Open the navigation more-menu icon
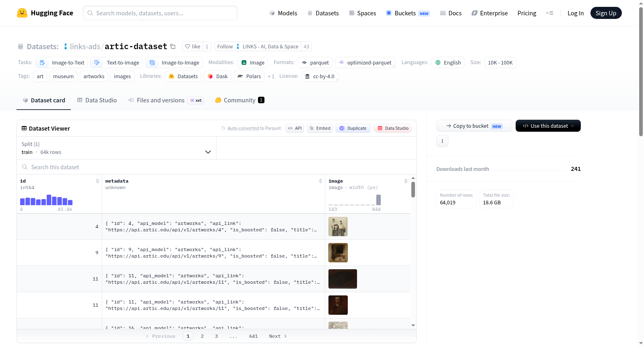The image size is (644, 347). [x=549, y=13]
